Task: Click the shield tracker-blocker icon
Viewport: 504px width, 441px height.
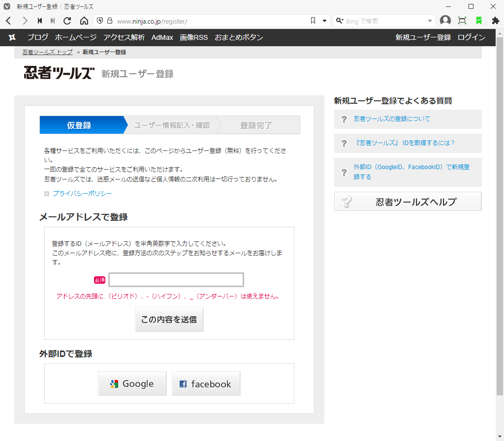Action: point(100,21)
